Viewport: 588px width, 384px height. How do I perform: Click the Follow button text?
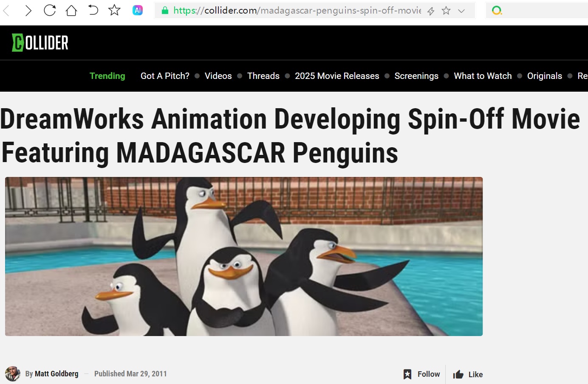click(x=429, y=374)
